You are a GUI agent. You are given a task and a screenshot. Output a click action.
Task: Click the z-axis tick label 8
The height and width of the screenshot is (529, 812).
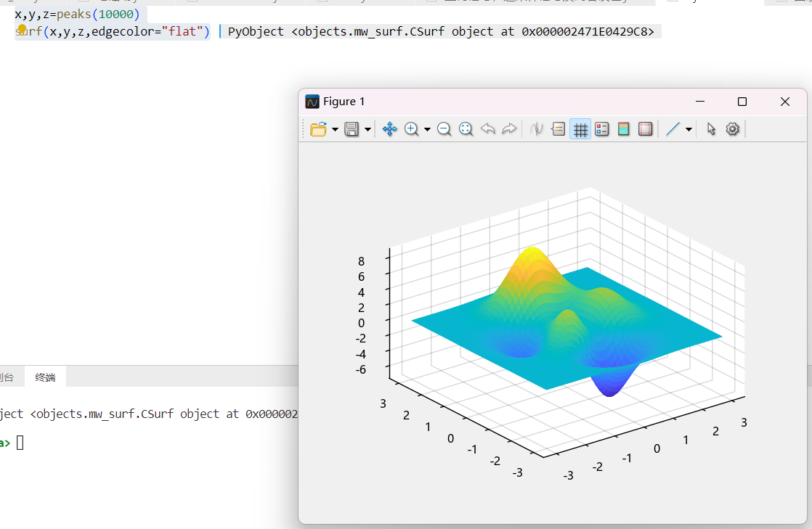[361, 261]
